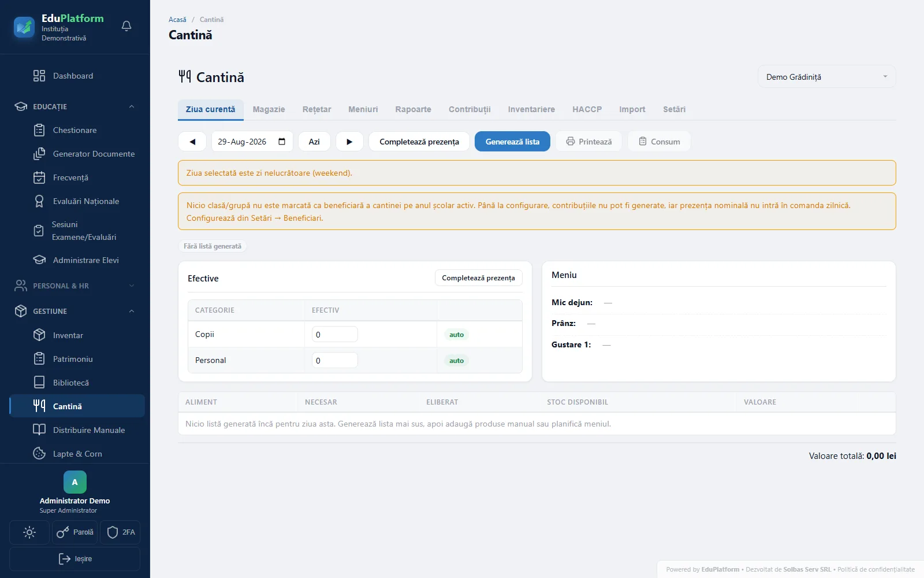The image size is (924, 578).
Task: Open the Demo Grădiniță institution dropdown
Action: [x=826, y=77]
